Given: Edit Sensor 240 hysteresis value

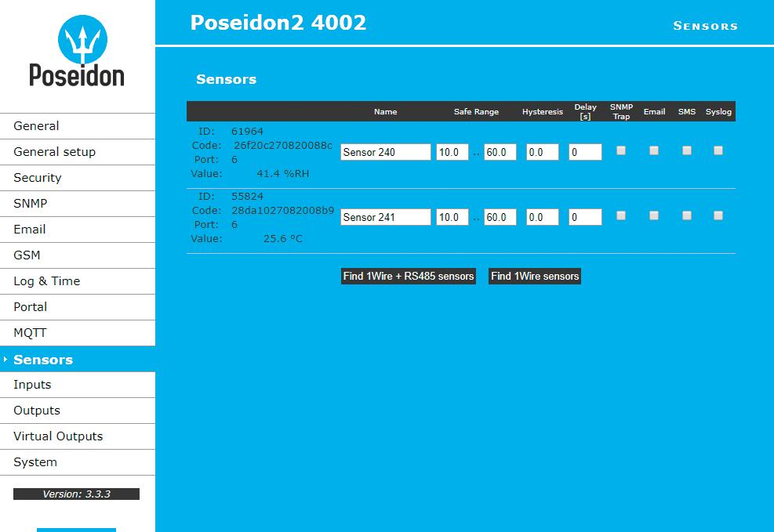Looking at the screenshot, I should coord(543,152).
